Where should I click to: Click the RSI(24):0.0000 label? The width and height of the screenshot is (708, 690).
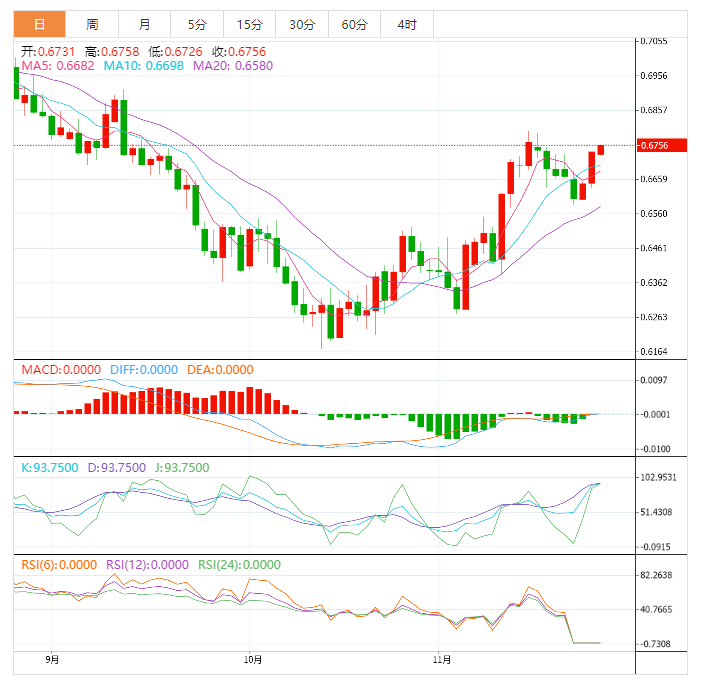[239, 565]
